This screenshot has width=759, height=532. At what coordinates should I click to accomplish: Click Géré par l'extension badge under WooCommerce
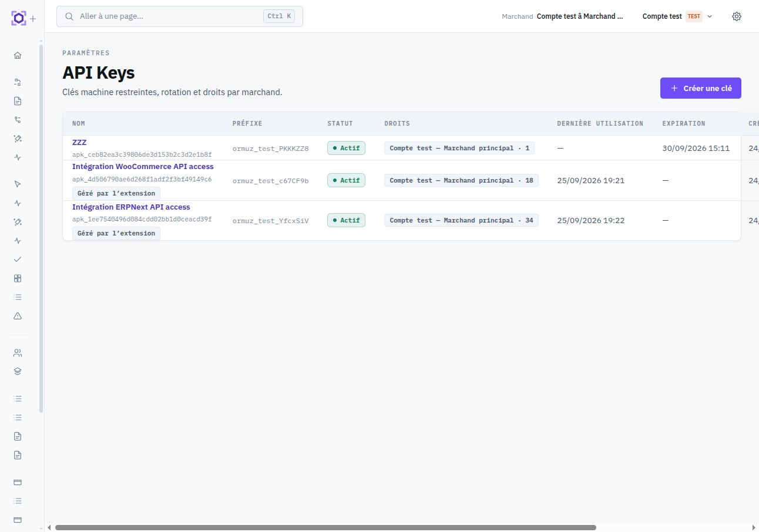coord(116,193)
